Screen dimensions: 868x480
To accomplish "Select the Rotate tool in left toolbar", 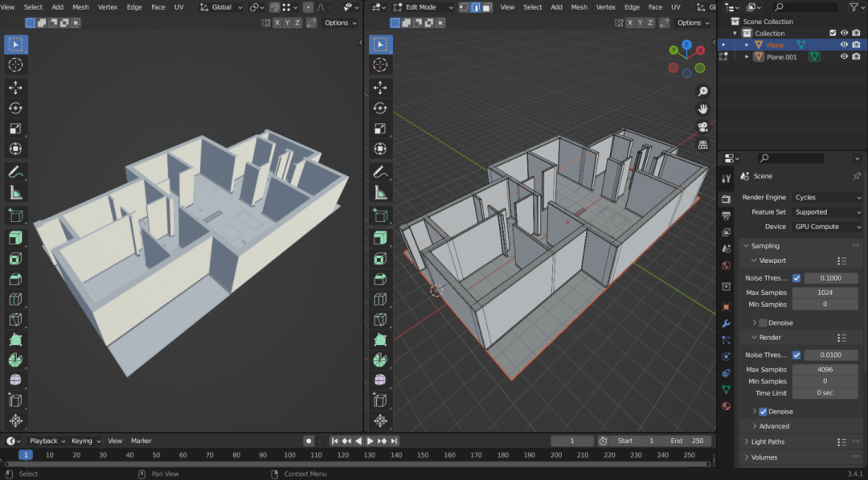I will (15, 108).
